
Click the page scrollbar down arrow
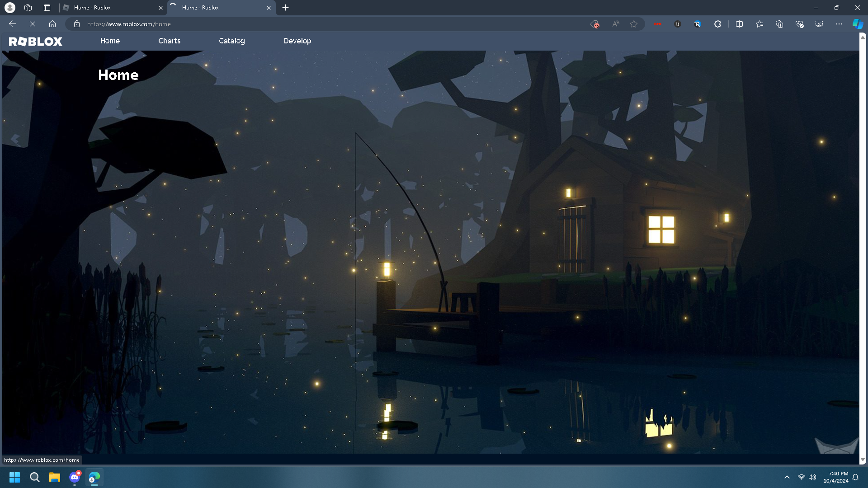point(863,460)
